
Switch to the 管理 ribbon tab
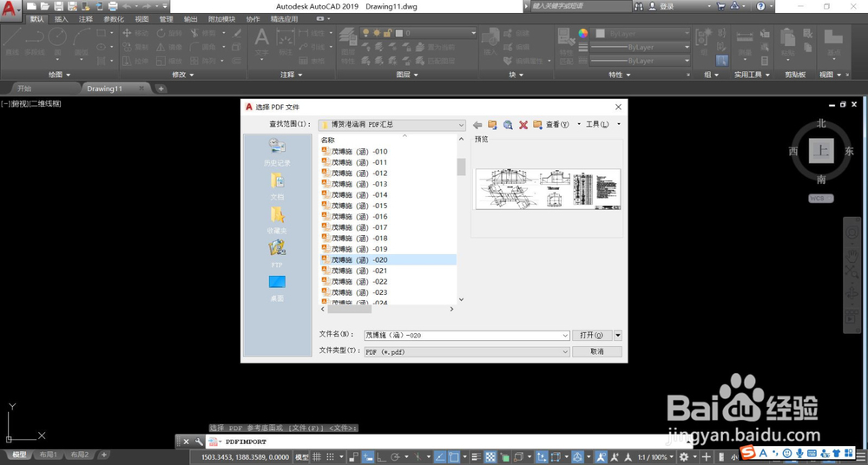click(x=166, y=19)
